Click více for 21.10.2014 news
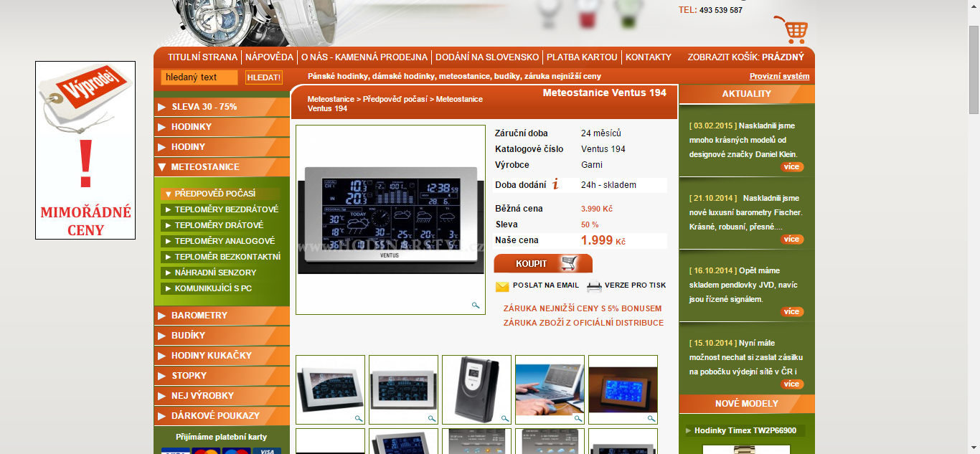The width and height of the screenshot is (980, 454). click(x=792, y=240)
